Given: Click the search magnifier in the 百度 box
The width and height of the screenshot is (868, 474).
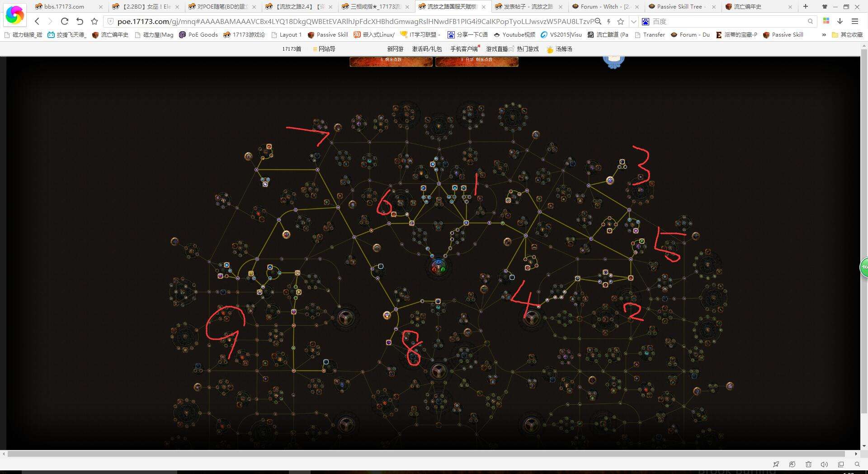Looking at the screenshot, I should (810, 21).
